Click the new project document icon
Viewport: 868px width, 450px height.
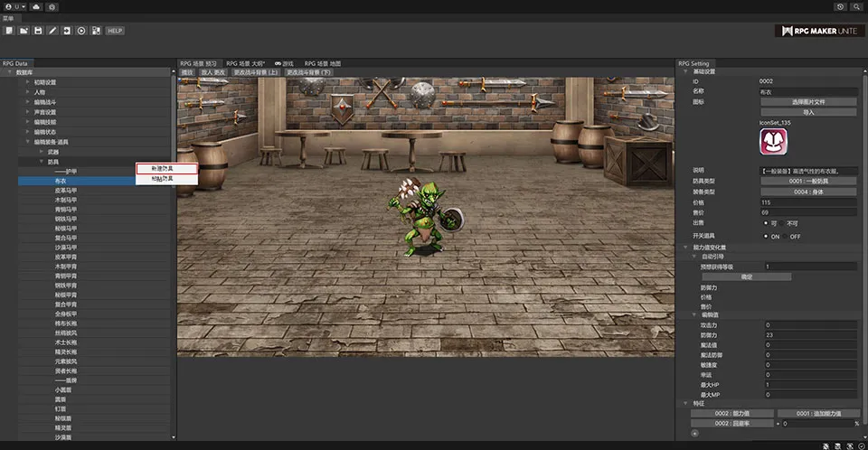pyautogui.click(x=9, y=30)
